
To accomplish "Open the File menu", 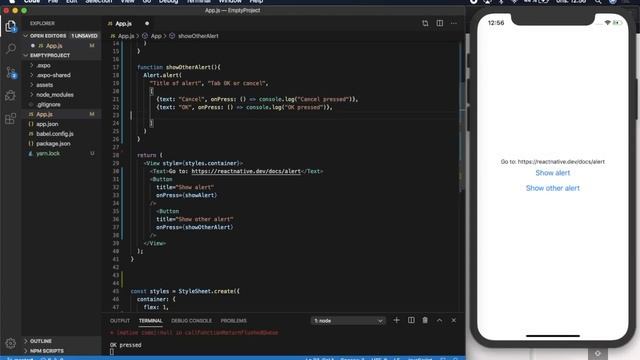I will tap(53, 2).
